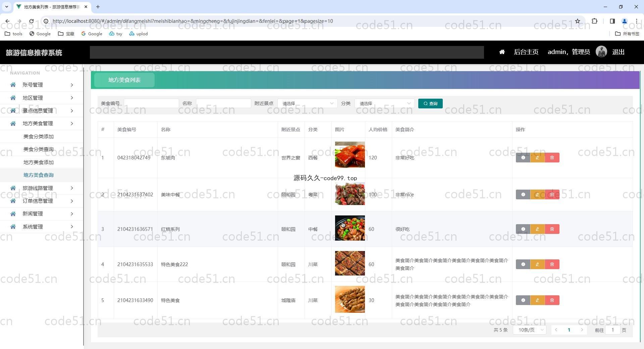
Task: Go to previous page arrow
Action: (x=556, y=330)
